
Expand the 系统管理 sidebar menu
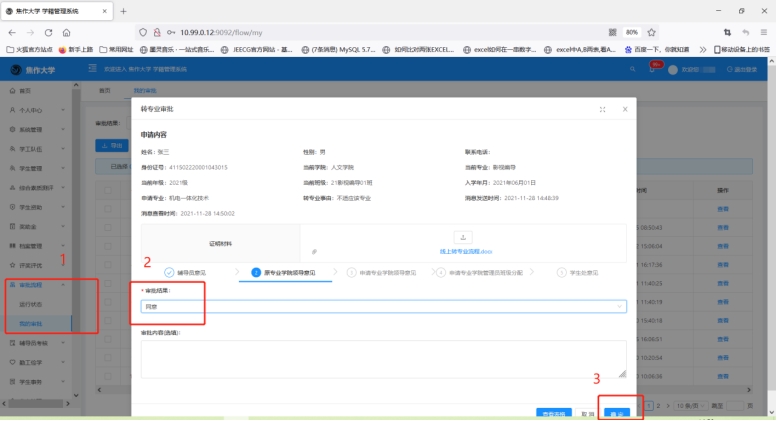pos(38,129)
